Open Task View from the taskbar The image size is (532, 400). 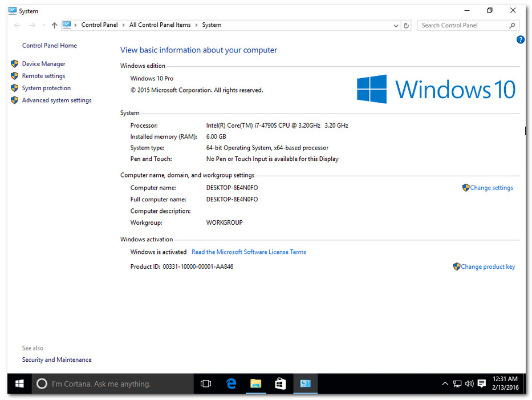[205, 383]
